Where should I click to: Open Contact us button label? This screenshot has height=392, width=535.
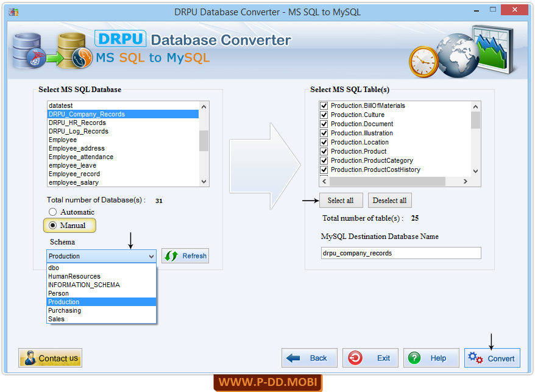(x=58, y=358)
